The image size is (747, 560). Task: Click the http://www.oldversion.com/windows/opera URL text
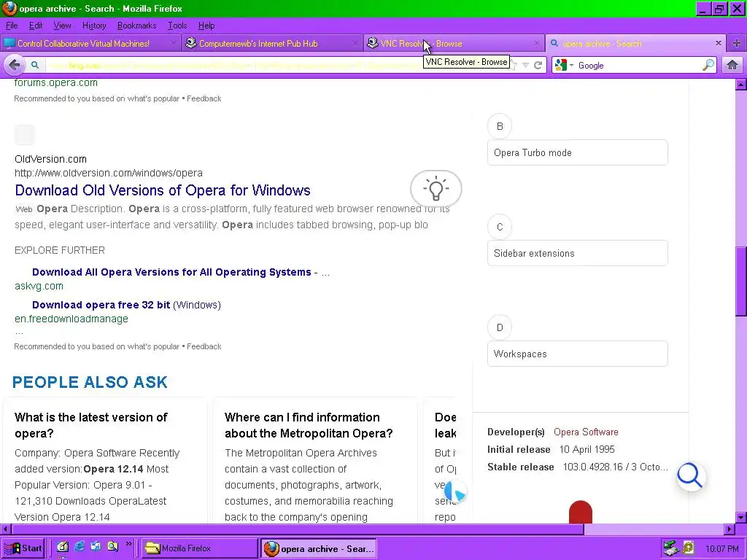109,173
